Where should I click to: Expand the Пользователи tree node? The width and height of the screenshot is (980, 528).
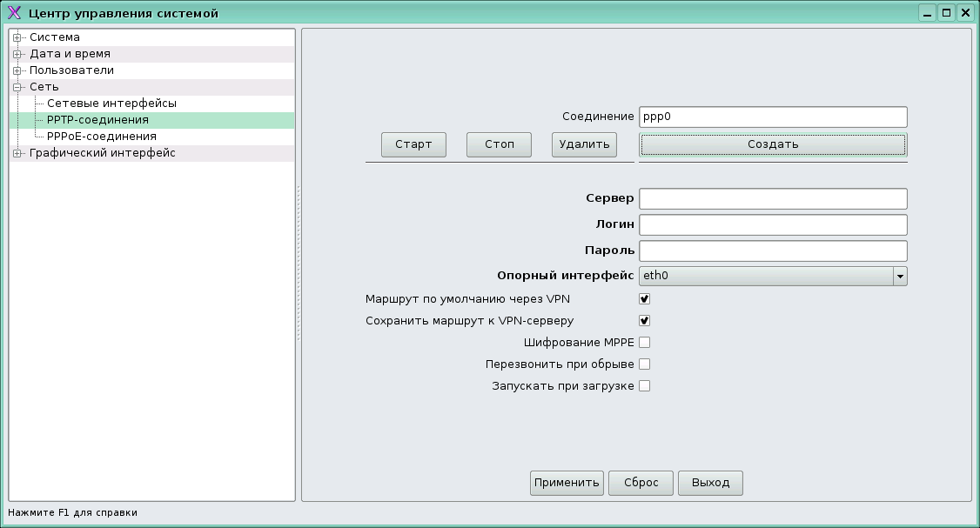coord(17,70)
